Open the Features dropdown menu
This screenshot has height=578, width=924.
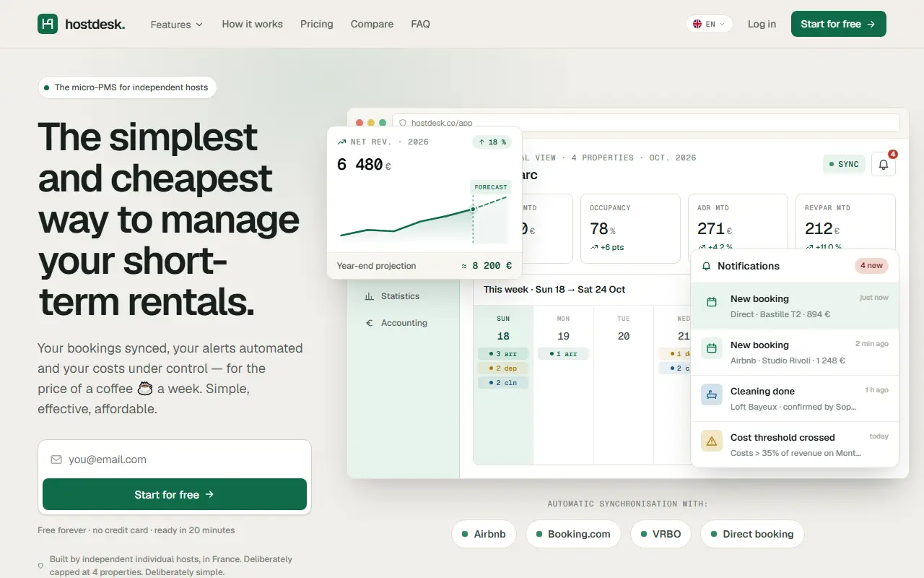(x=177, y=25)
